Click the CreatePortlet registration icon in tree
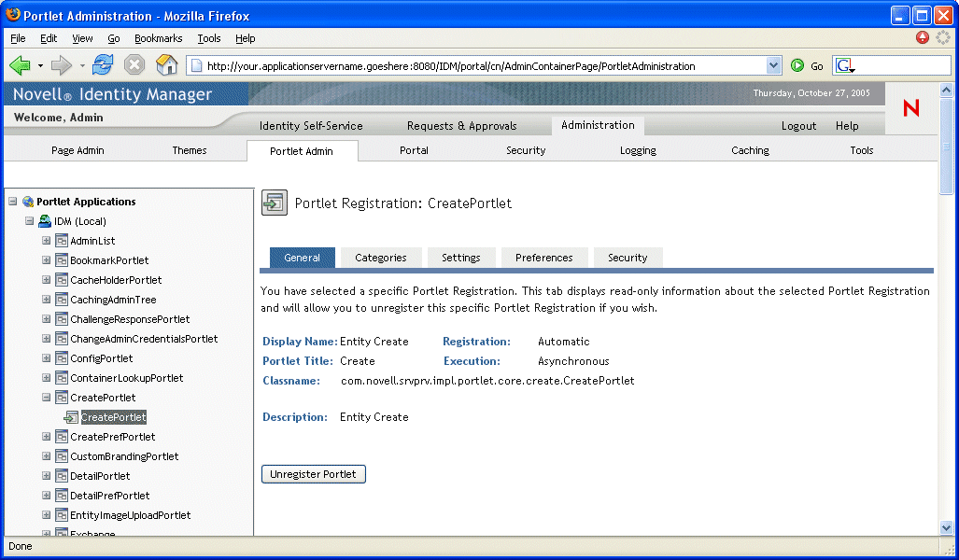Screen dimensions: 959x560 click(71, 417)
